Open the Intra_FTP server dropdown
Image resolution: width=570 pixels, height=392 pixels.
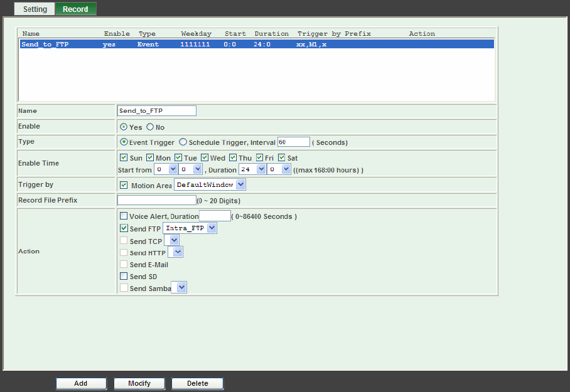[x=190, y=228]
